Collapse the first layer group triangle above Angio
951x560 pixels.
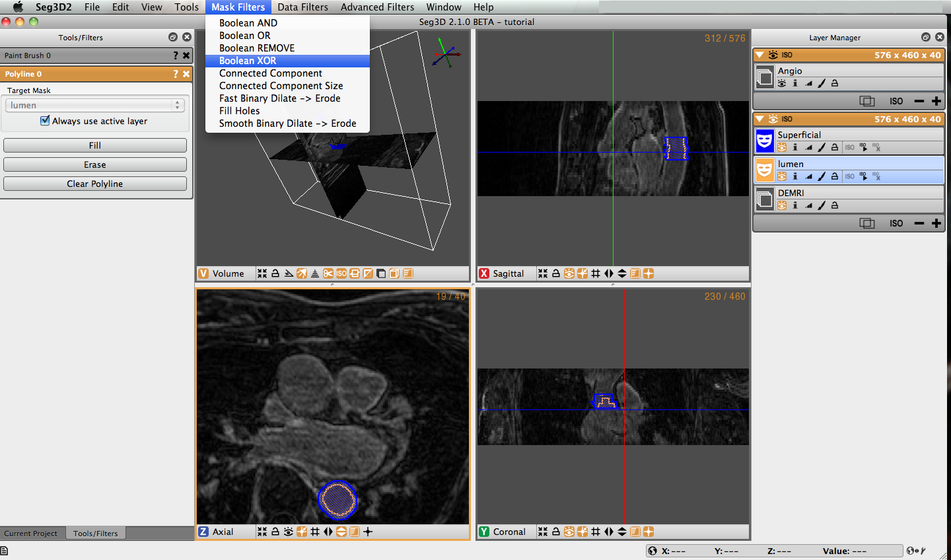tap(760, 55)
